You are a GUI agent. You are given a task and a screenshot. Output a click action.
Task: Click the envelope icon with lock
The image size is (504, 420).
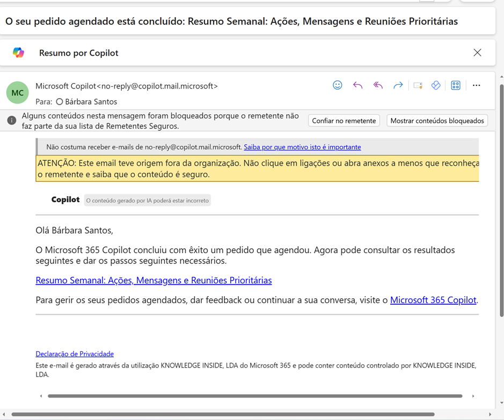click(418, 85)
